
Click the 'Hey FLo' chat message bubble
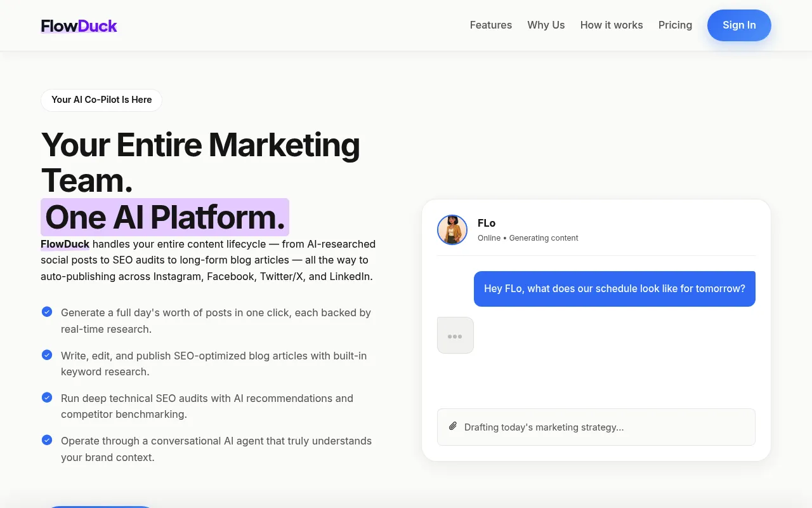[615, 289]
